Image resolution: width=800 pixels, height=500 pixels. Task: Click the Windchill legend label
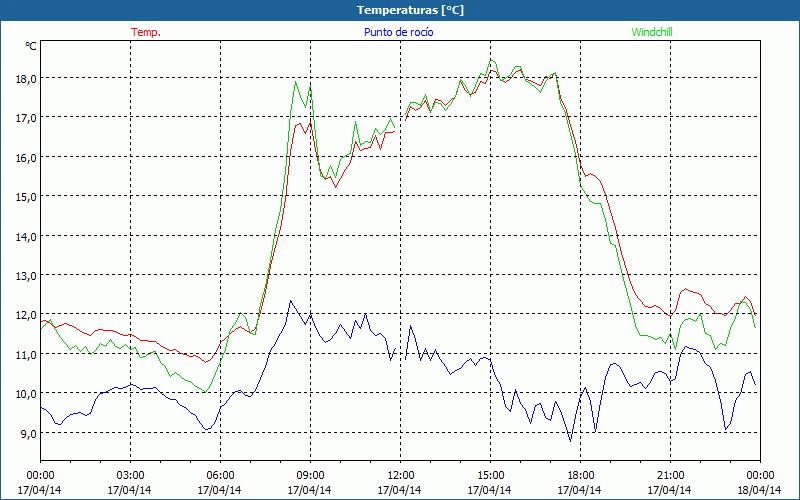point(652,32)
